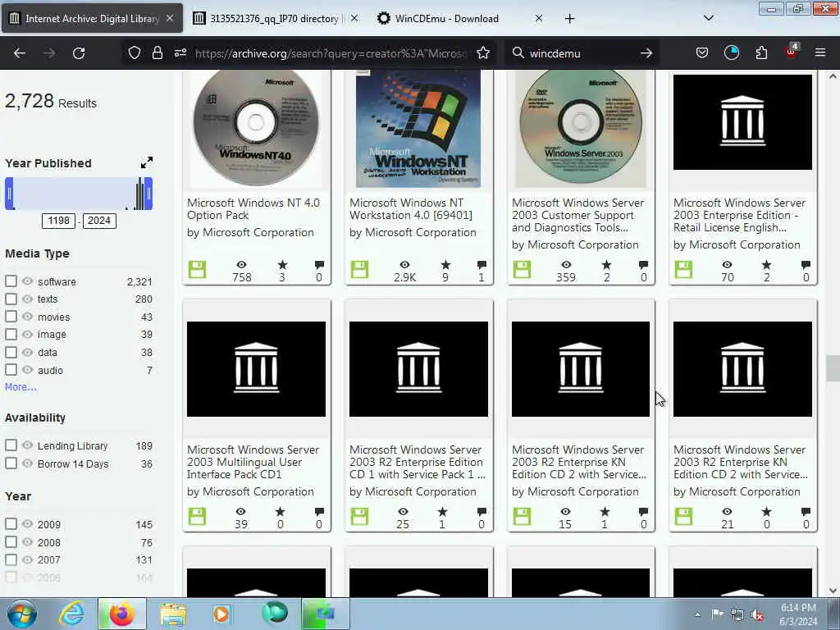Screen dimensions: 840x630
Task: Click the favorites star on R2 Enterprise Edition CD 1 card
Action: click(x=442, y=512)
